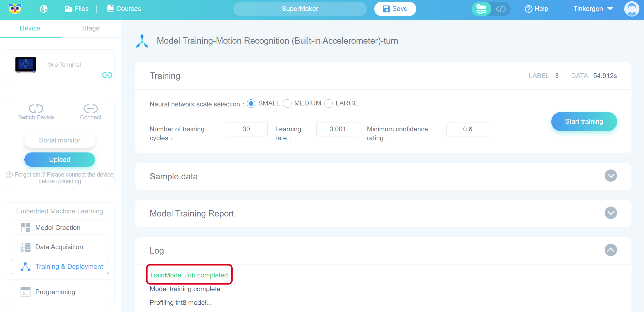Click the user avatar icon

pos(632,9)
